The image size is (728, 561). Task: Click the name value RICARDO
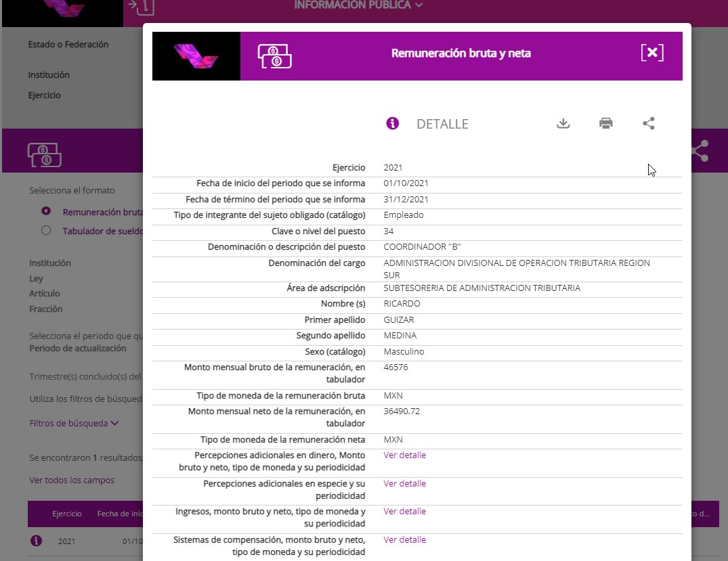[402, 303]
